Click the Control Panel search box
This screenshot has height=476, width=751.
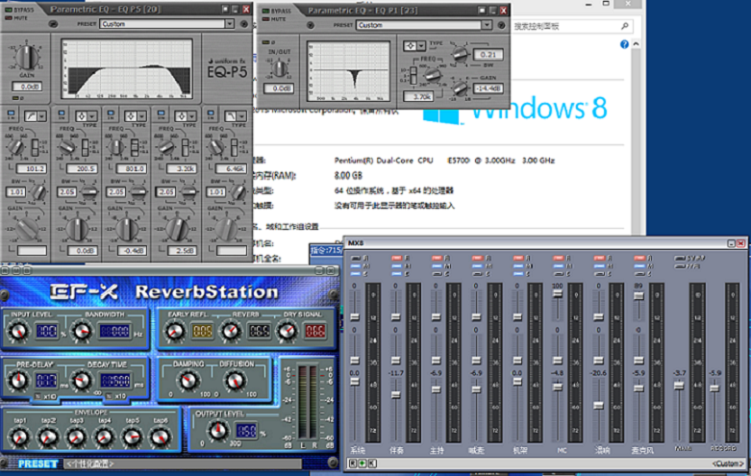572,26
